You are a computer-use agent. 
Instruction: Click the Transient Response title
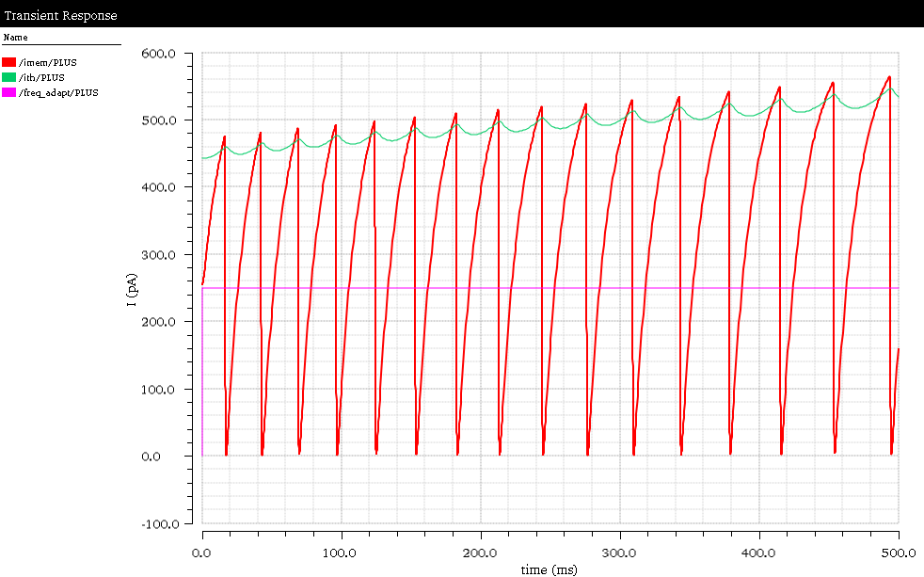tap(61, 15)
